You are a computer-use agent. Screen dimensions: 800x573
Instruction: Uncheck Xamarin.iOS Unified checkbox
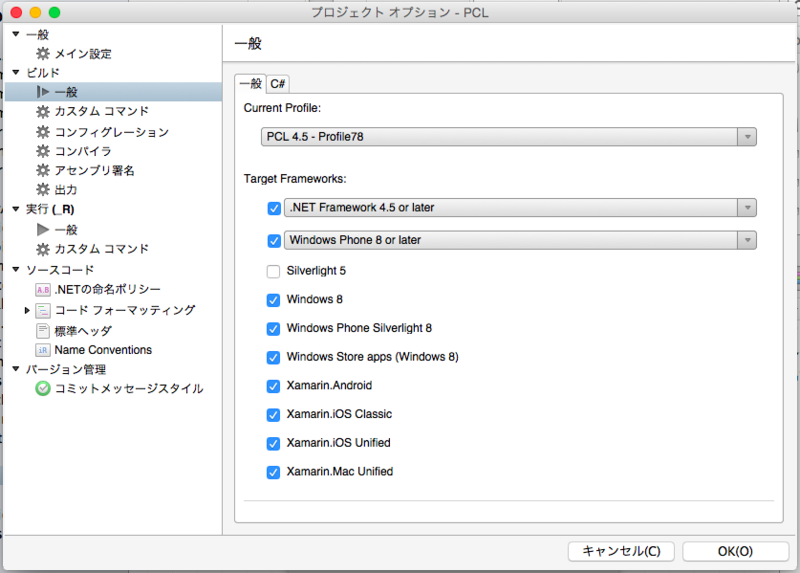273,443
